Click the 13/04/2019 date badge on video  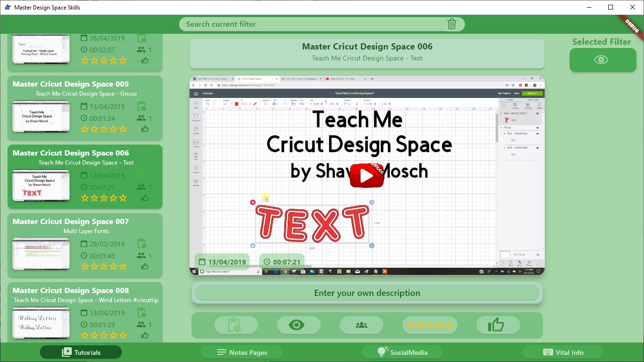222,262
